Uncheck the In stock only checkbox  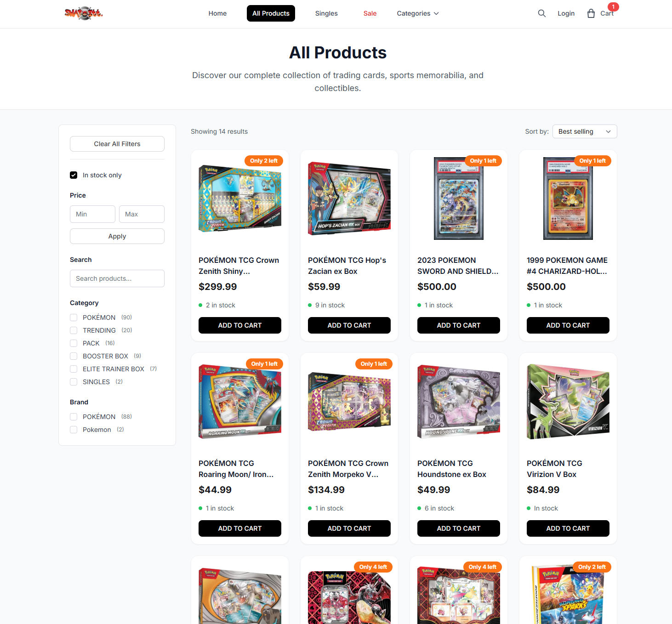pos(74,175)
